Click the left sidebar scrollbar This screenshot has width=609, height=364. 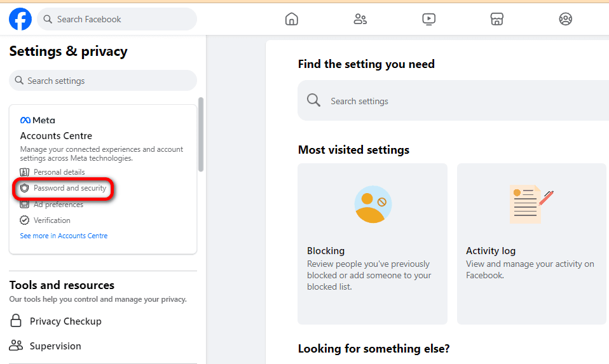click(201, 134)
